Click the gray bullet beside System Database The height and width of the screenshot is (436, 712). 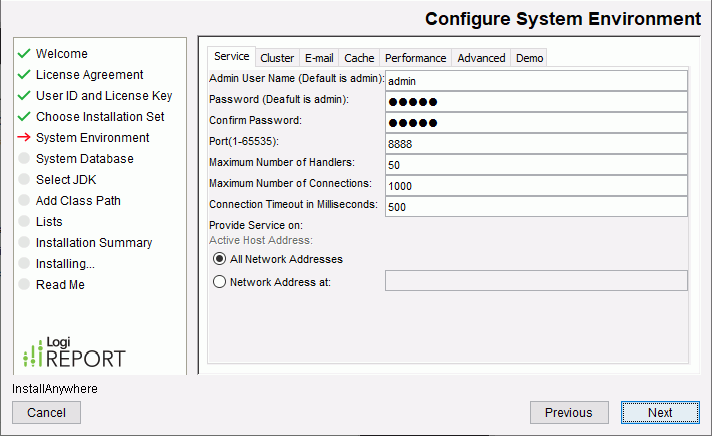(24, 159)
